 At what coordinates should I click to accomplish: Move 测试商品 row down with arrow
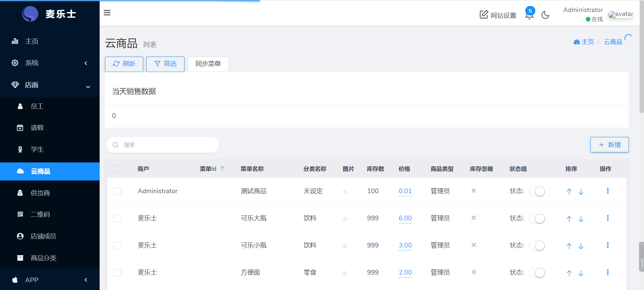click(581, 192)
